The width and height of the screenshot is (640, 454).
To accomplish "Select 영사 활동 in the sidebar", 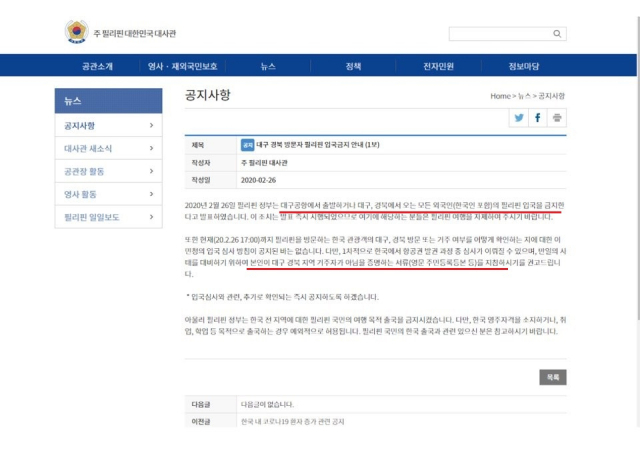I will [x=109, y=194].
